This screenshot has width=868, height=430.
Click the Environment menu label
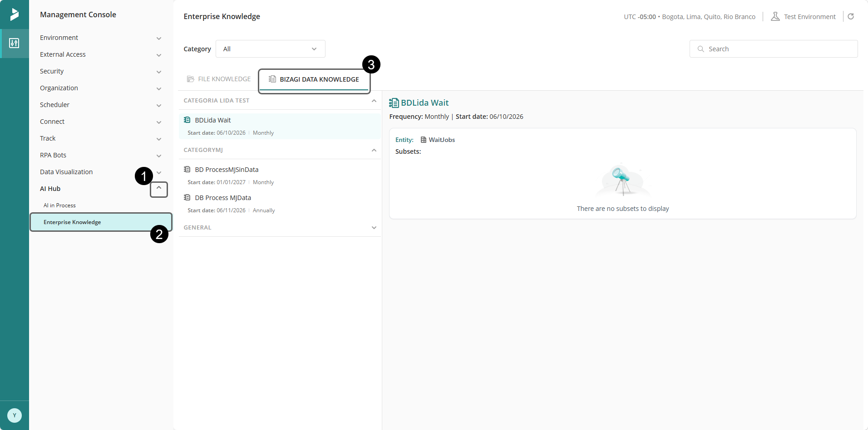pos(59,38)
